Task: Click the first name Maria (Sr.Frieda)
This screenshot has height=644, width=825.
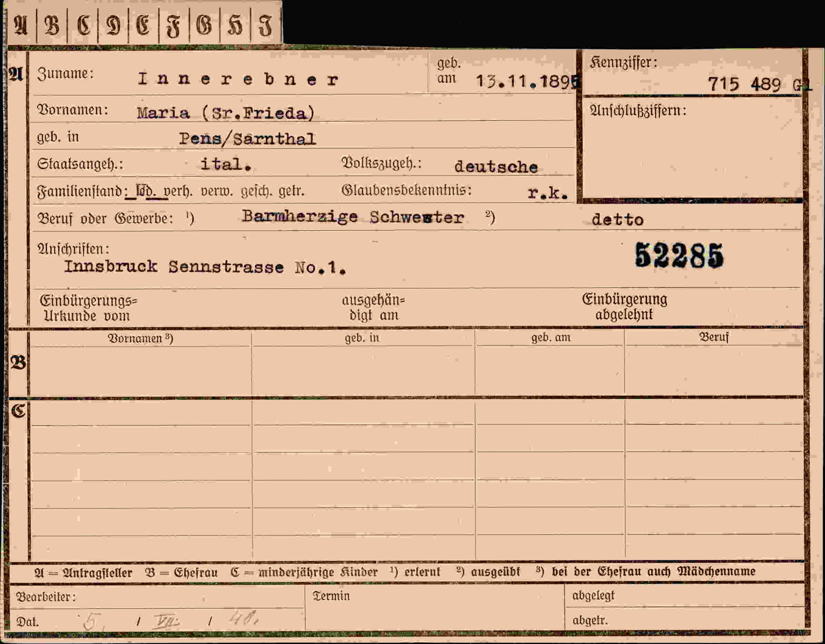Action: click(226, 113)
